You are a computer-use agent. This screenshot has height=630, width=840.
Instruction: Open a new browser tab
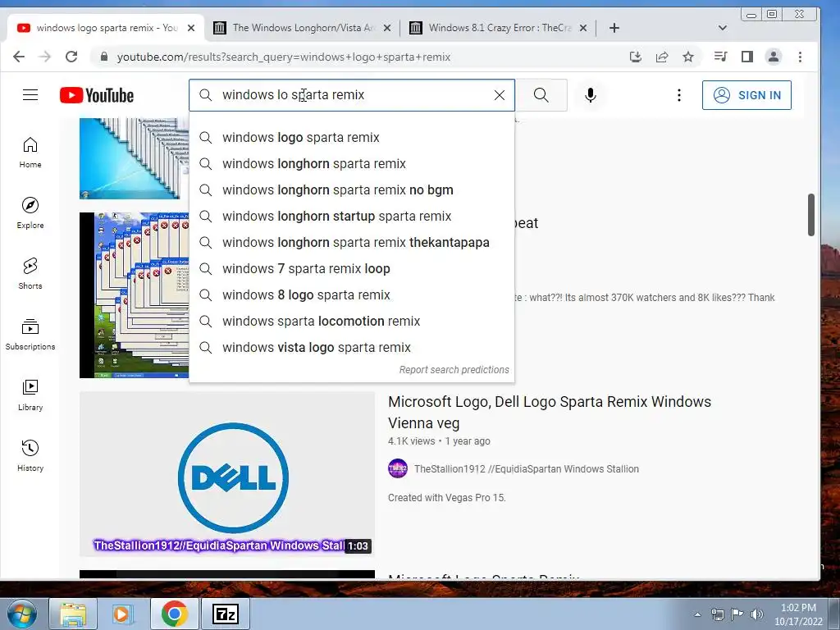pyautogui.click(x=614, y=28)
